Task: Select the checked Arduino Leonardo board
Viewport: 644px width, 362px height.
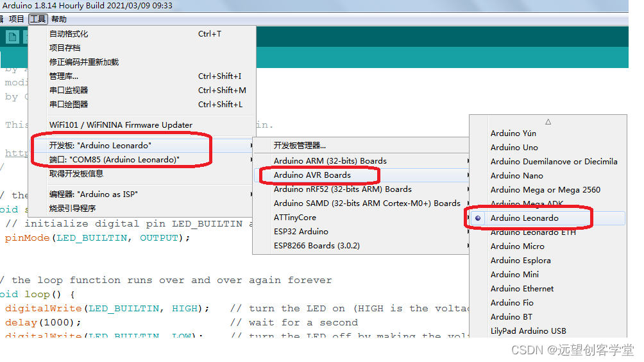Action: [548, 218]
